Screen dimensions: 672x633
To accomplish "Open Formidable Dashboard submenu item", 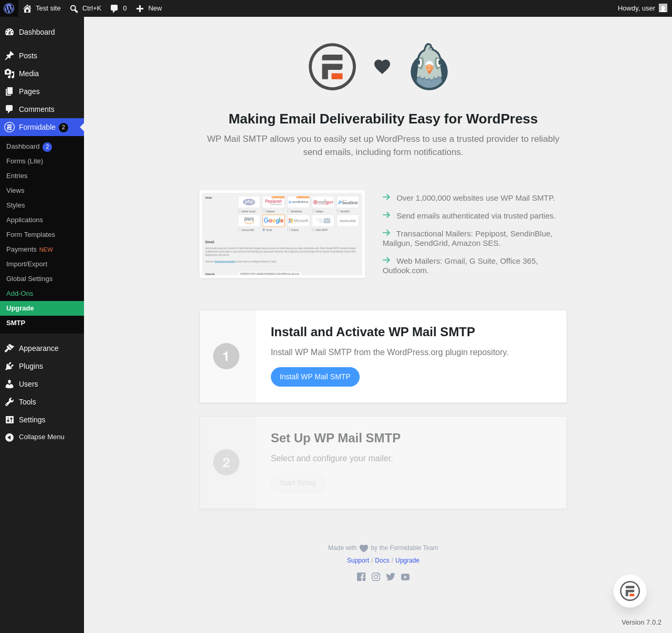I will (42, 147).
